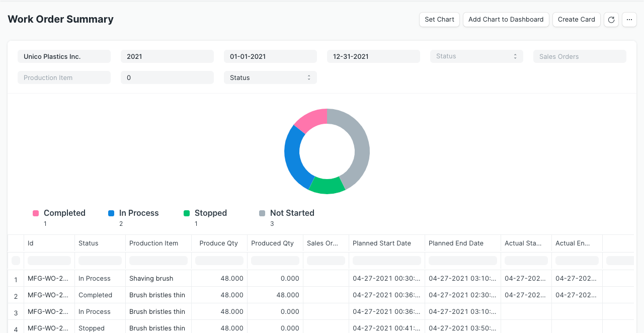The image size is (644, 333).
Task: Open the empty Status filter dropdown
Action: 476,56
